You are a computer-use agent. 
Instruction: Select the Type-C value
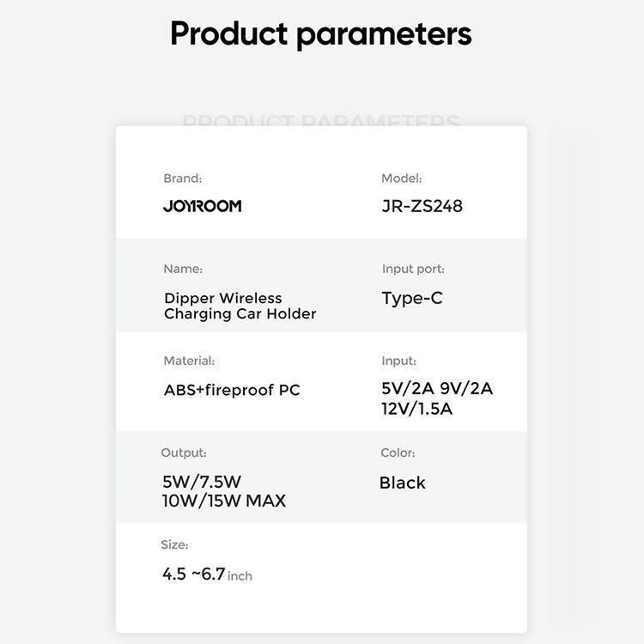click(412, 298)
